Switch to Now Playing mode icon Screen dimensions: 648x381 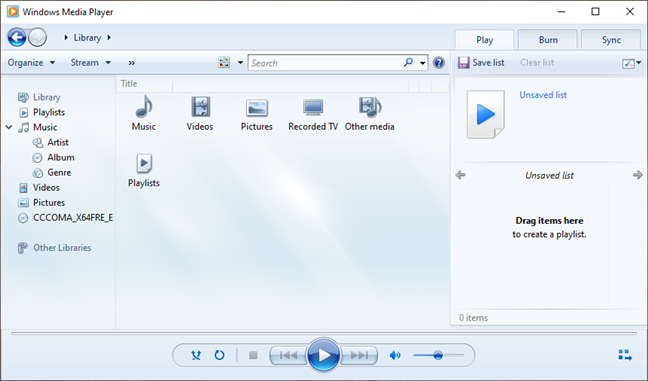coord(625,355)
